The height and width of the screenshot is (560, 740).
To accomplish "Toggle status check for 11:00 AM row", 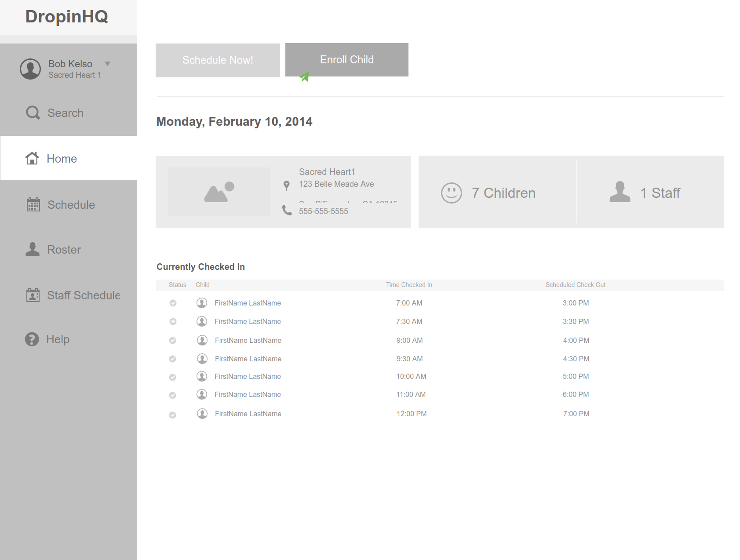I will 173,395.
